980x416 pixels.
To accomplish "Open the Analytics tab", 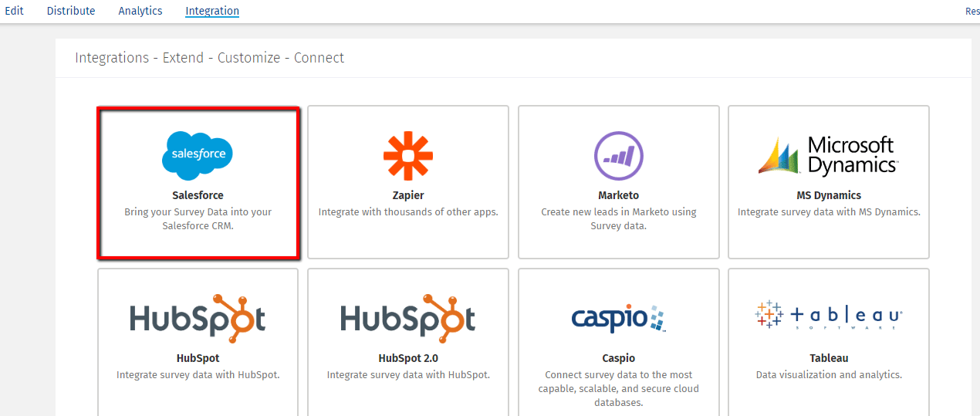I will pyautogui.click(x=140, y=11).
